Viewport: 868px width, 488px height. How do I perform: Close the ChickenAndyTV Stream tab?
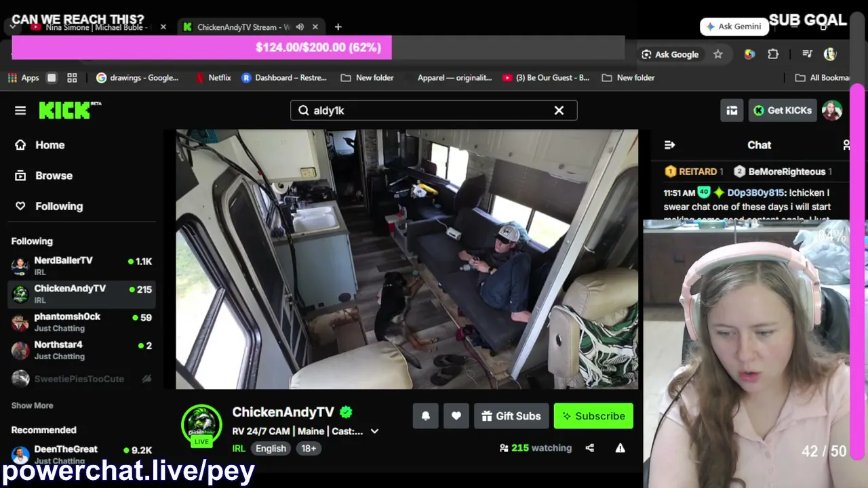click(315, 27)
